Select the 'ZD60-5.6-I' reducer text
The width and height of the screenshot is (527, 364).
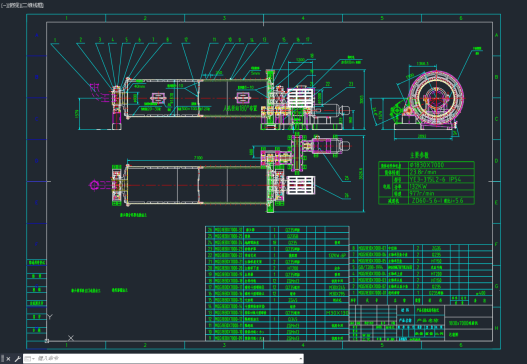click(x=428, y=201)
